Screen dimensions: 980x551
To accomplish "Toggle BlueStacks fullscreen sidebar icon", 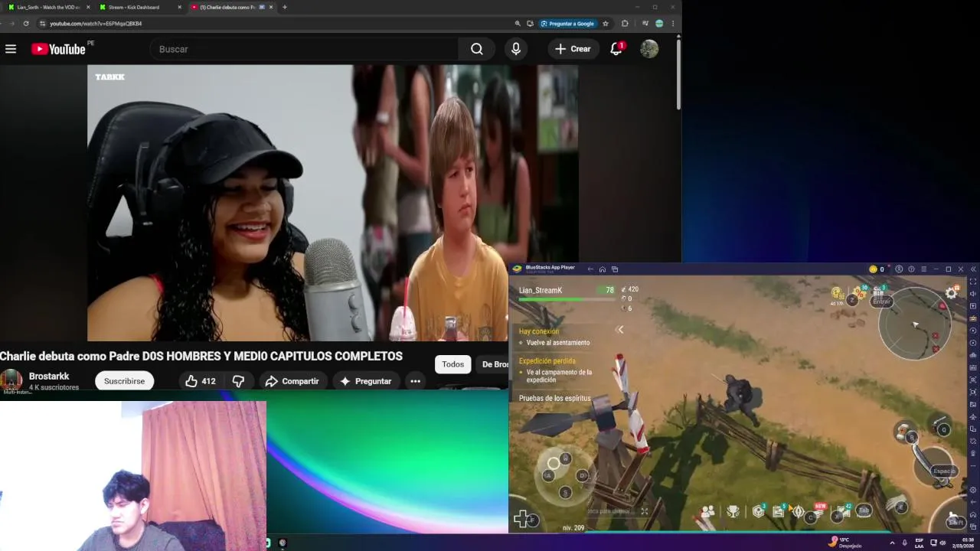I will click(973, 282).
